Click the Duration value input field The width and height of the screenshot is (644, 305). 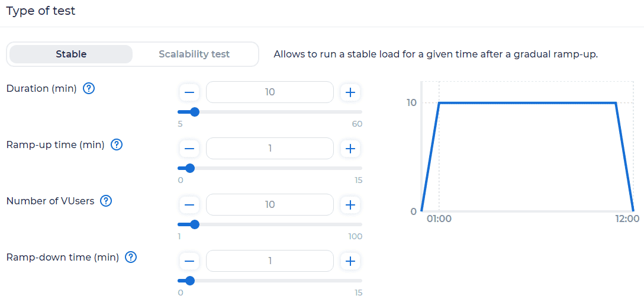270,92
